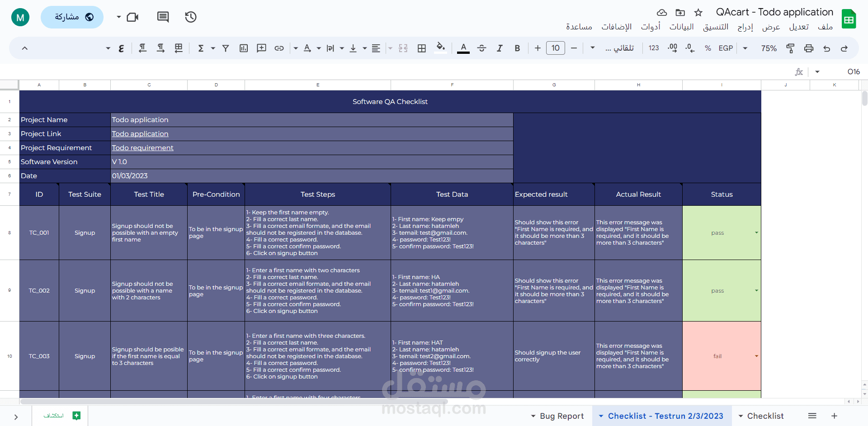
Task: Open status dropdown for TC_003
Action: click(756, 356)
